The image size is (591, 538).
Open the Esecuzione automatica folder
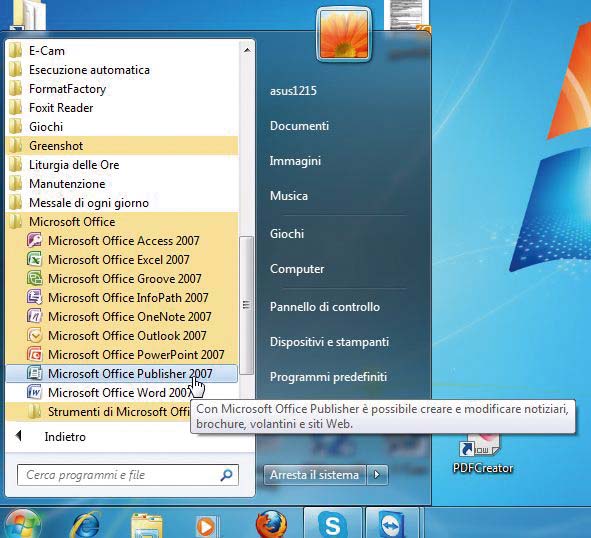[x=122, y=70]
